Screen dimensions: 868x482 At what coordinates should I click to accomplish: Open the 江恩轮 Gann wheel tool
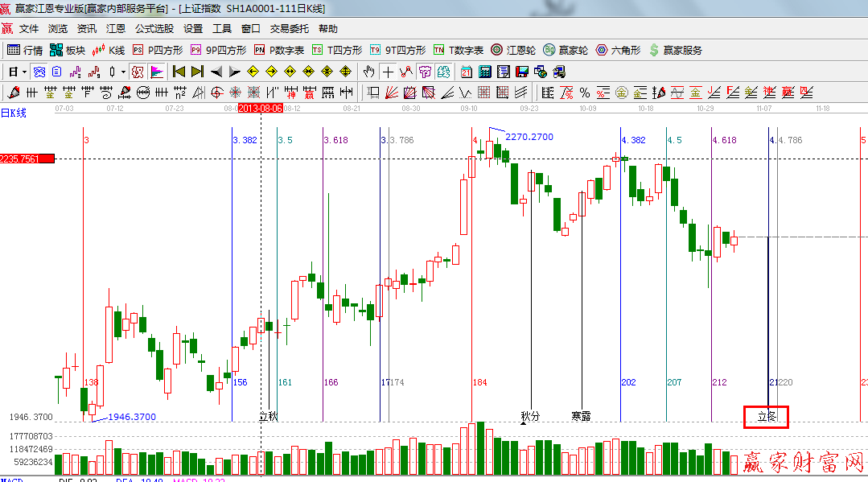point(514,50)
